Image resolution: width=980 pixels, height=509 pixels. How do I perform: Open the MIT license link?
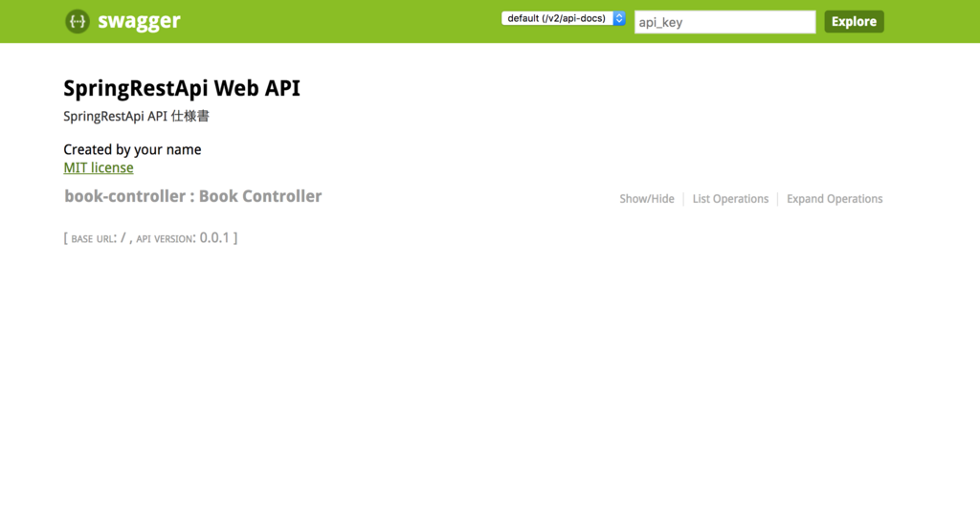click(x=99, y=168)
